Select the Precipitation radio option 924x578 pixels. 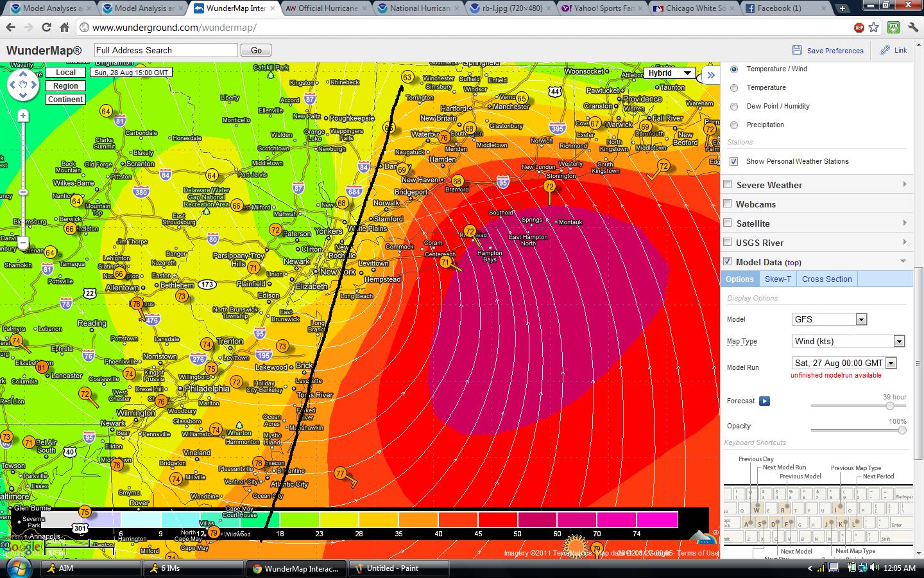pos(734,125)
